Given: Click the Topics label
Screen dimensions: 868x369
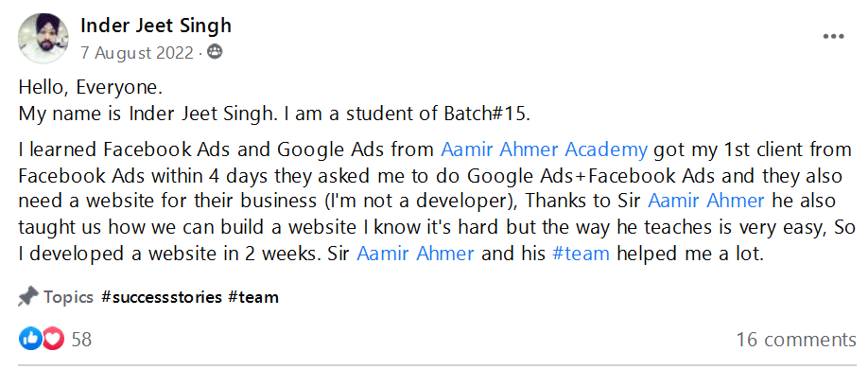Looking at the screenshot, I should point(69,297).
